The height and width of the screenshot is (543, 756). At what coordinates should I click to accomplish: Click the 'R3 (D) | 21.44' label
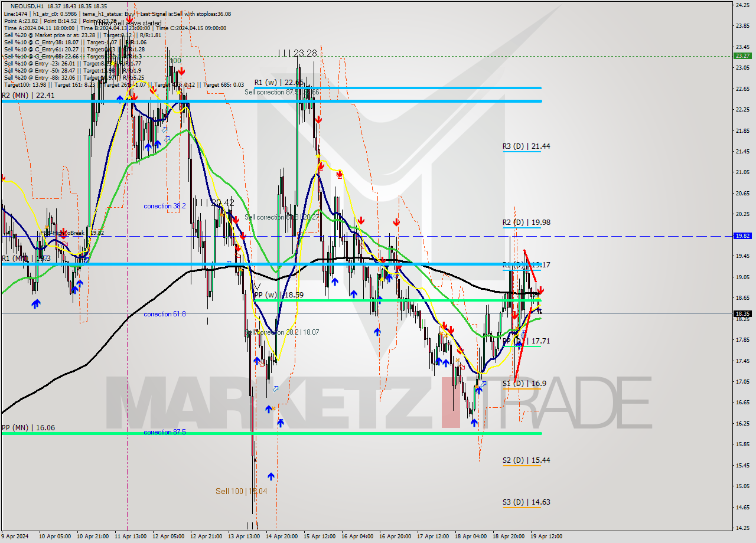click(x=526, y=146)
